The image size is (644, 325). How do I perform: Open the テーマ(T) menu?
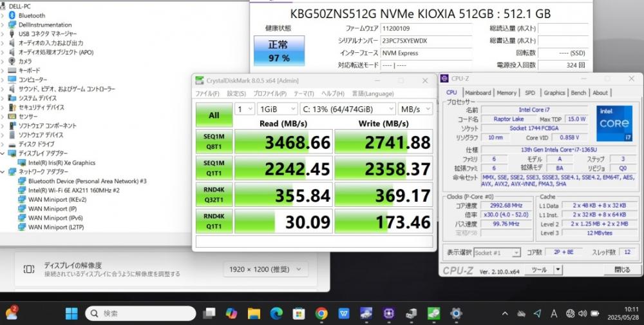pos(303,94)
